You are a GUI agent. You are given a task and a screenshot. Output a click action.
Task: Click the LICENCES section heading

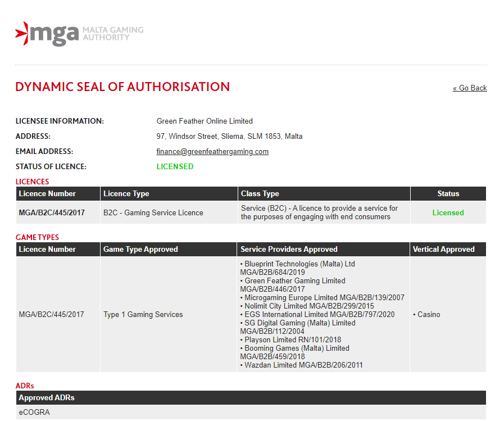pos(32,182)
